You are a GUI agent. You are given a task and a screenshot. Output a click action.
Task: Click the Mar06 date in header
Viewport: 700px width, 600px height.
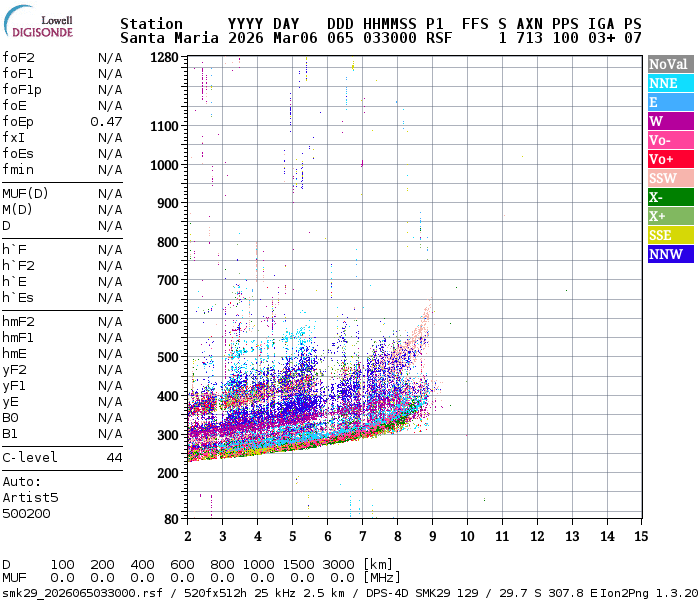(x=295, y=38)
